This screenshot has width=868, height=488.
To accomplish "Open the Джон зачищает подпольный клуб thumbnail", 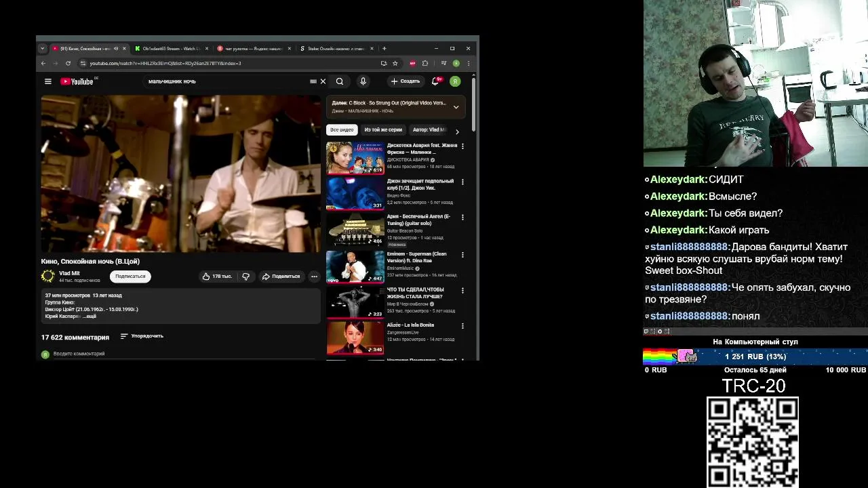I will pos(355,194).
